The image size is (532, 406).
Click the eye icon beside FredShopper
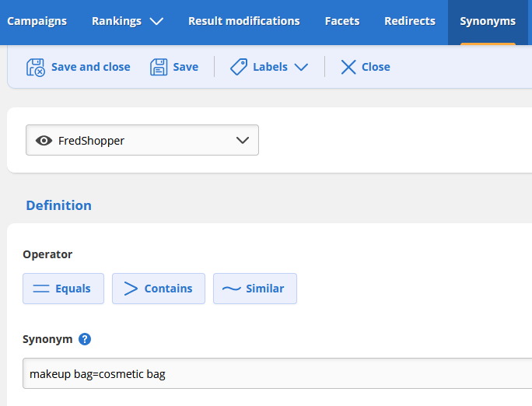44,141
